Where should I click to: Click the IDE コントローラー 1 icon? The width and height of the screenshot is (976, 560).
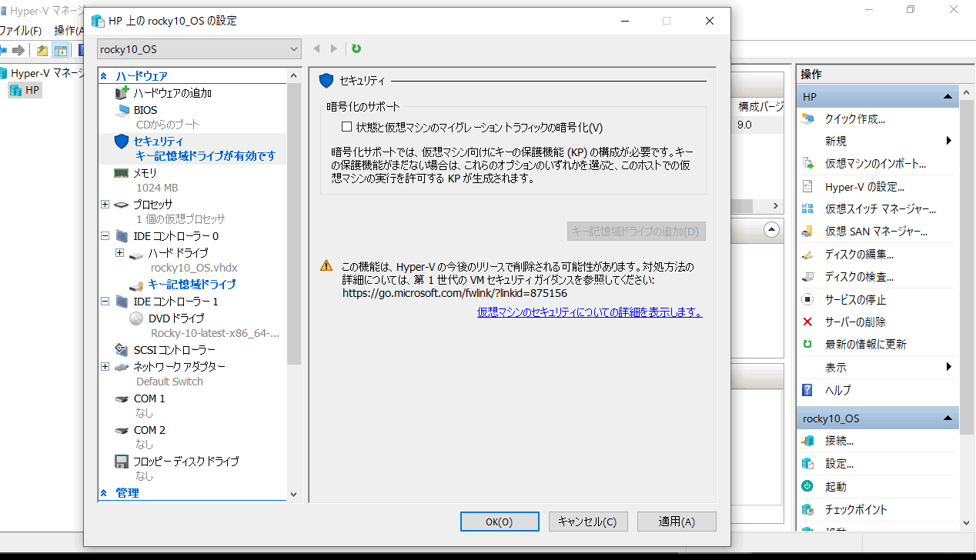122,302
